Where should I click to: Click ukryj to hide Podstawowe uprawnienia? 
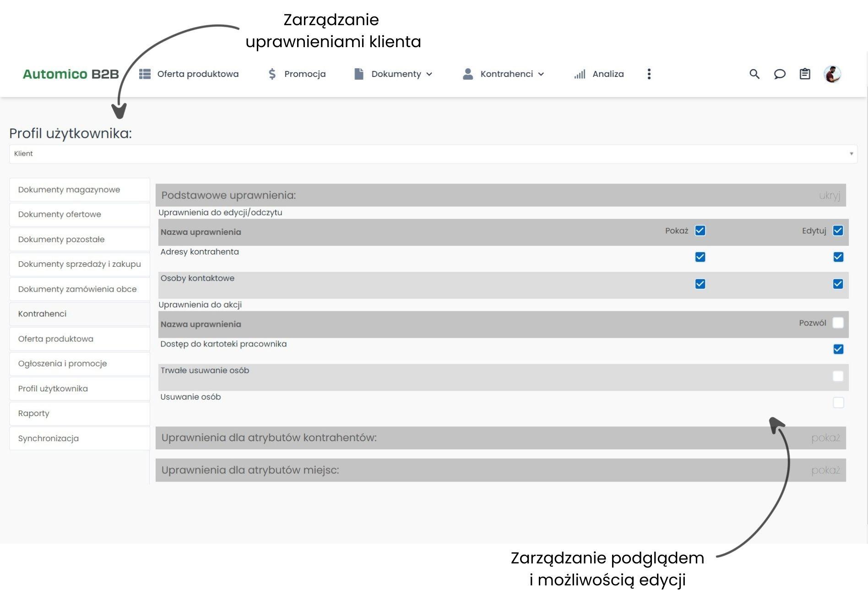[829, 196]
